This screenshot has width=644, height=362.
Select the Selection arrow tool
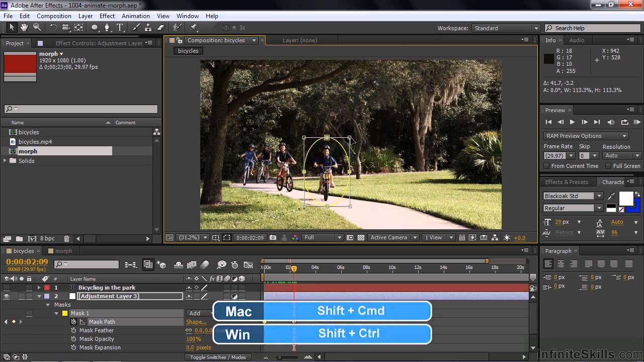[12, 28]
